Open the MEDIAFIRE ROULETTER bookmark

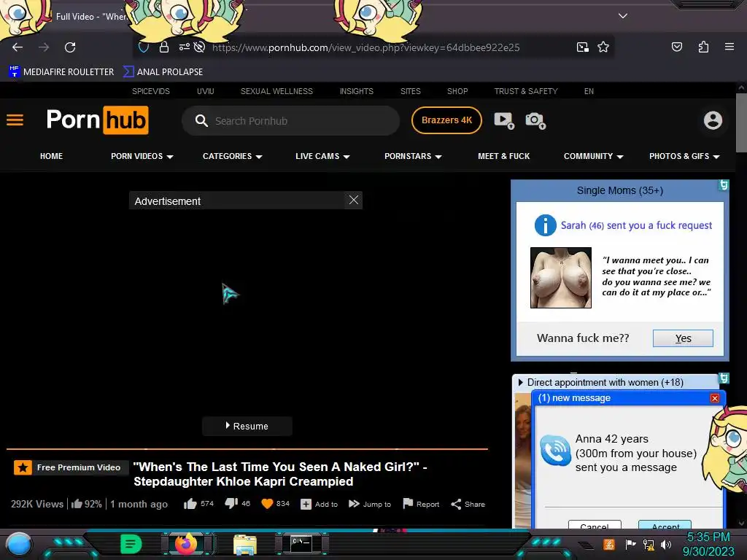61,72
